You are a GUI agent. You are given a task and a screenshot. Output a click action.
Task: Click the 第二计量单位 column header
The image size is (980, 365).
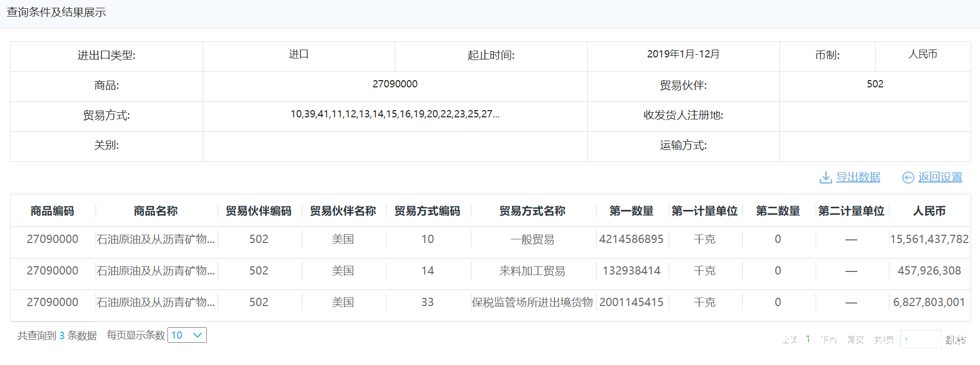click(851, 211)
